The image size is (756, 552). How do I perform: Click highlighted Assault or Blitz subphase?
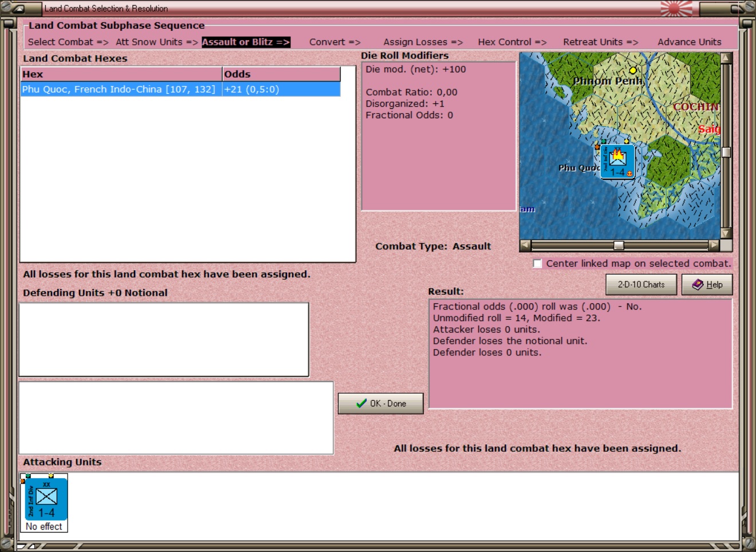pos(246,42)
